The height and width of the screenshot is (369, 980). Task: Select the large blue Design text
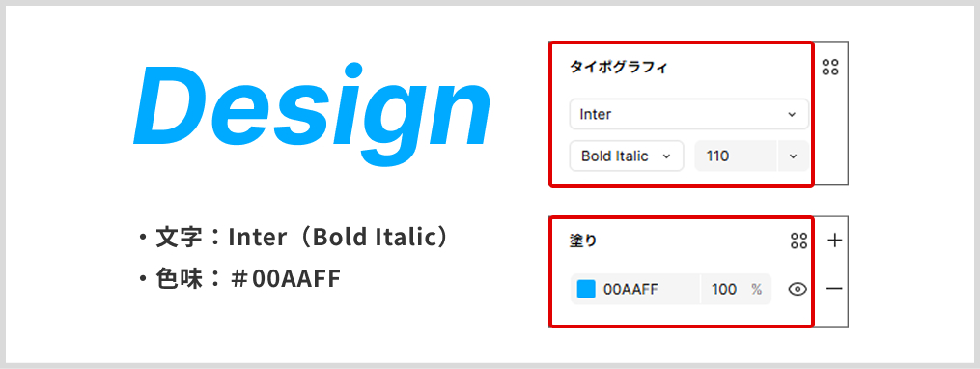point(312,115)
